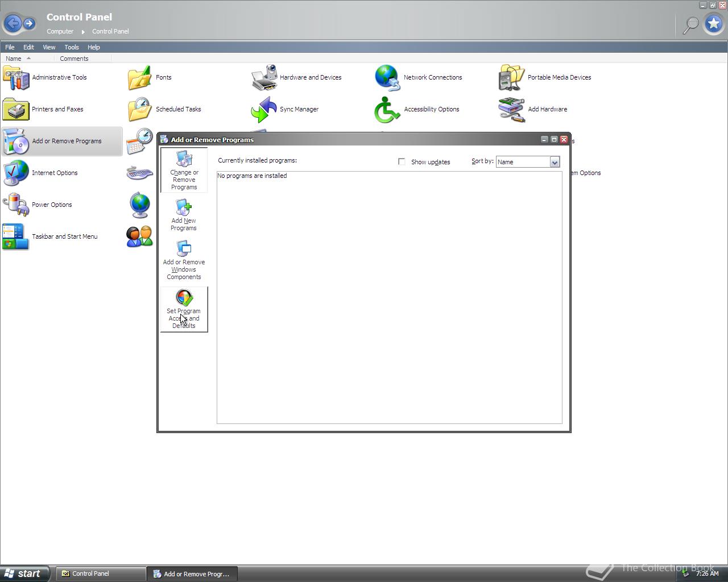Open Scheduled Tasks folder icon
728x582 pixels.
point(139,109)
